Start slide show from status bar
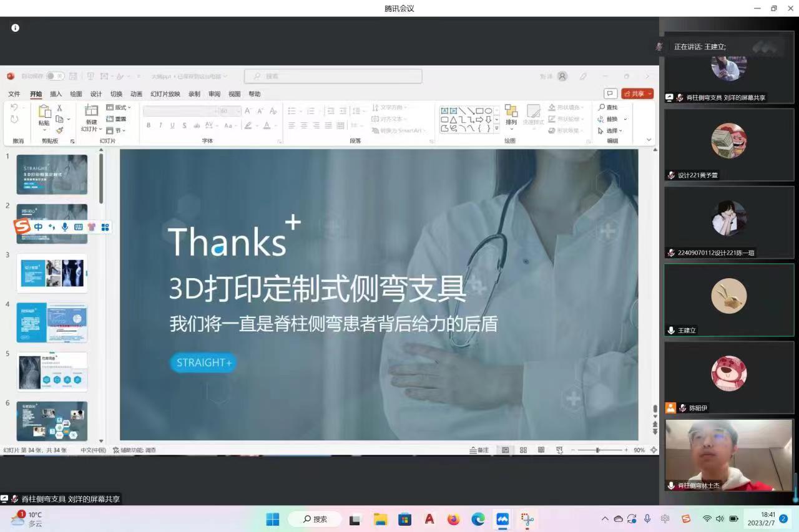 [x=559, y=450]
